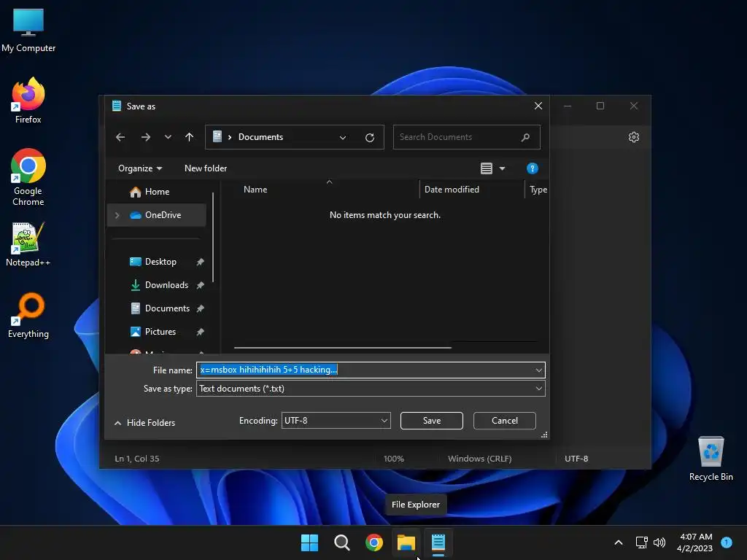Expand the address bar history dropdown
Screen dimensions: 747x560
click(343, 138)
